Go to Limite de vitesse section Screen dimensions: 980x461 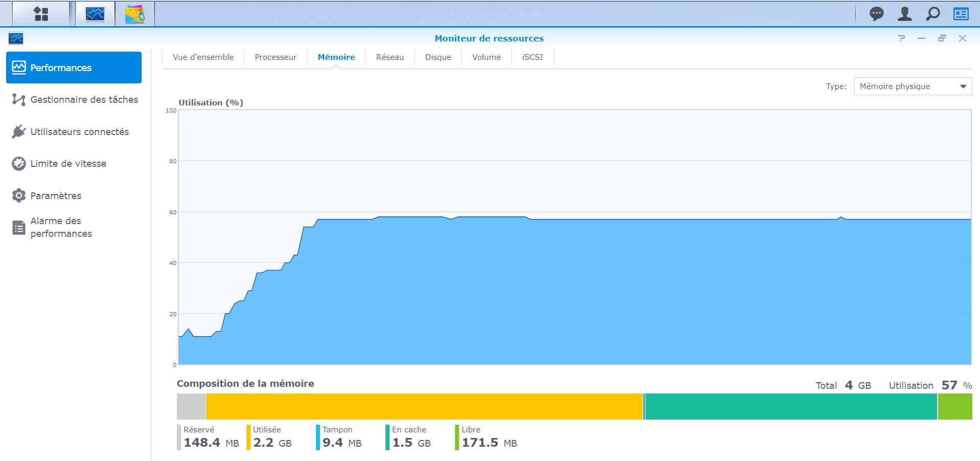(x=68, y=164)
